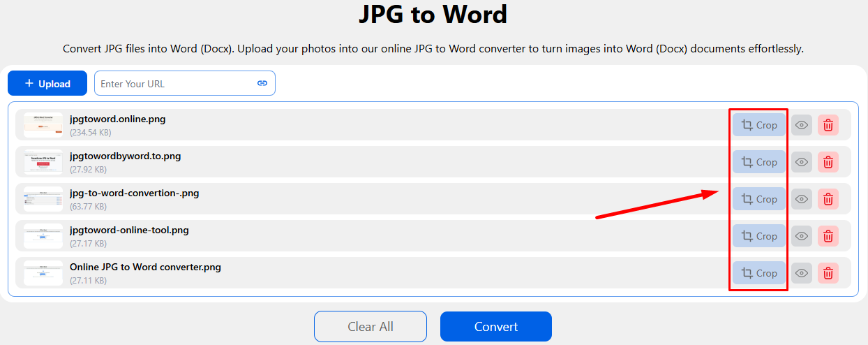Delete jpgtowordbyword.to.png with trash icon
The width and height of the screenshot is (868, 345).
(828, 162)
